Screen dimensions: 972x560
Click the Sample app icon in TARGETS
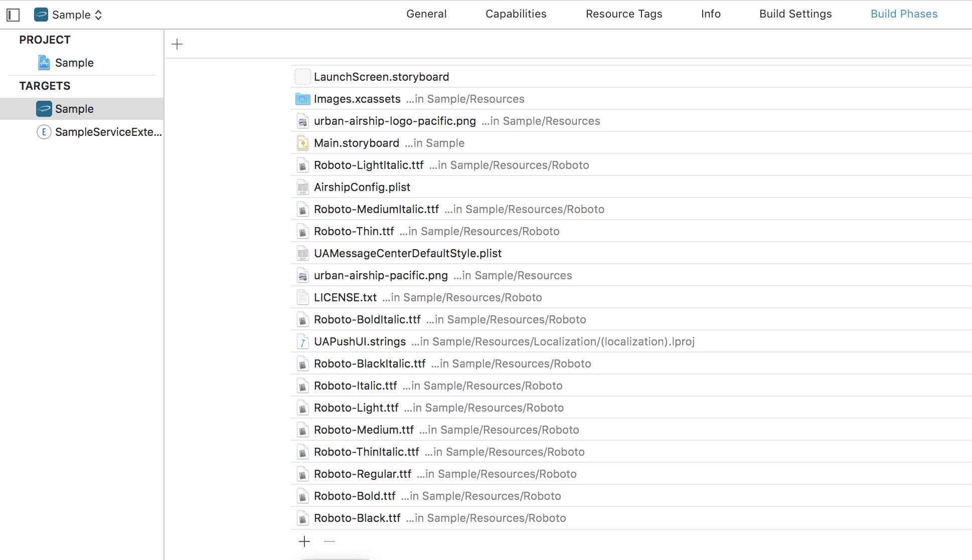44,109
